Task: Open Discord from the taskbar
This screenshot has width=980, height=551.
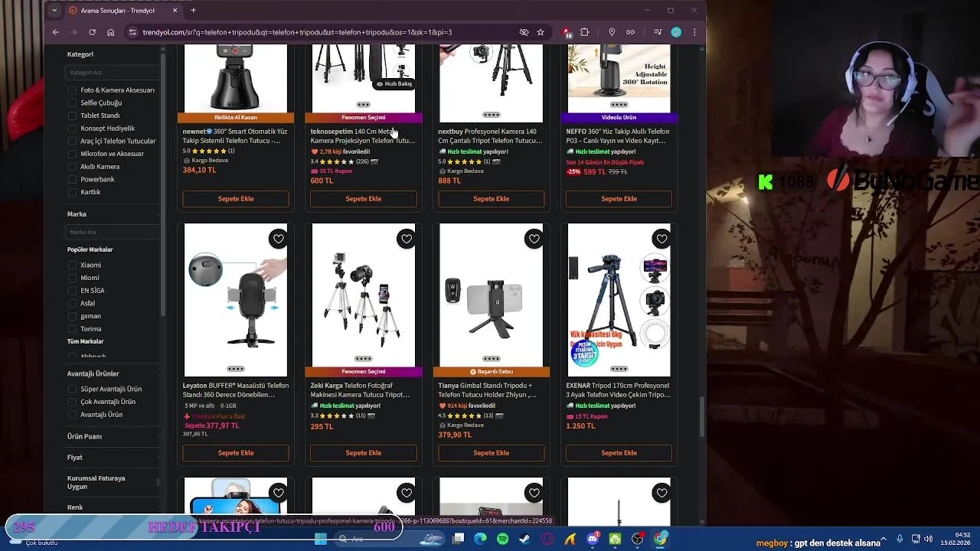Action: click(593, 539)
